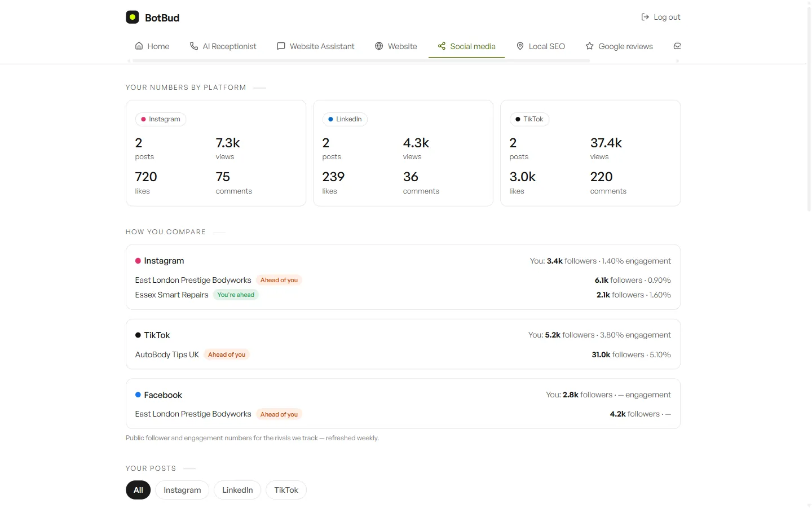Image resolution: width=812 pixels, height=508 pixels.
Task: Click 2.1k followers · 1.60% stat
Action: [634, 295]
